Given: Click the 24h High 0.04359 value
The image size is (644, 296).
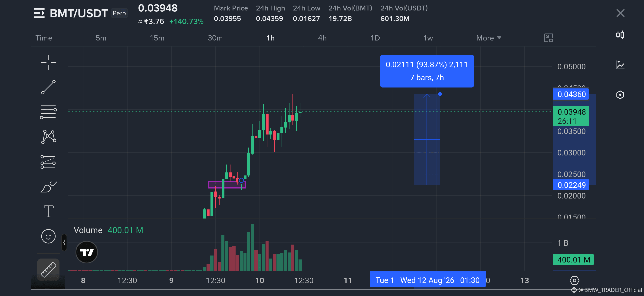Looking at the screenshot, I should [x=269, y=19].
